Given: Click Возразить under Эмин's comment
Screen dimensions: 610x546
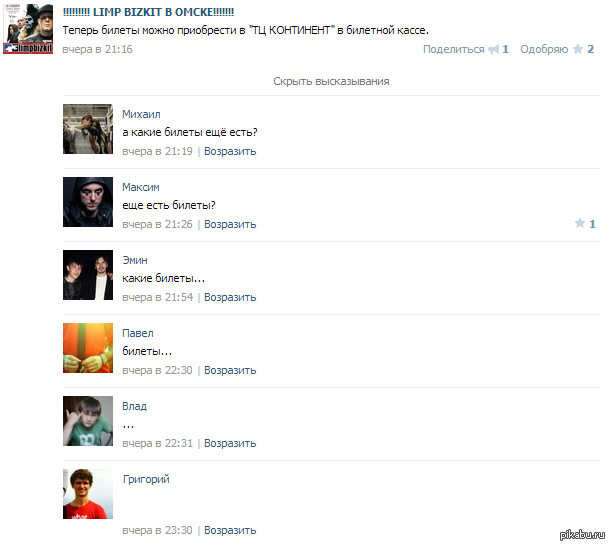Looking at the screenshot, I should click(230, 297).
